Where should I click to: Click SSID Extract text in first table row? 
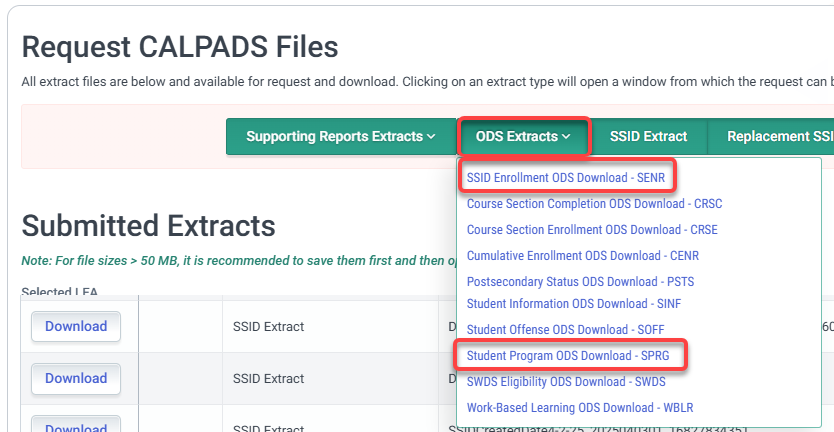pos(268,327)
